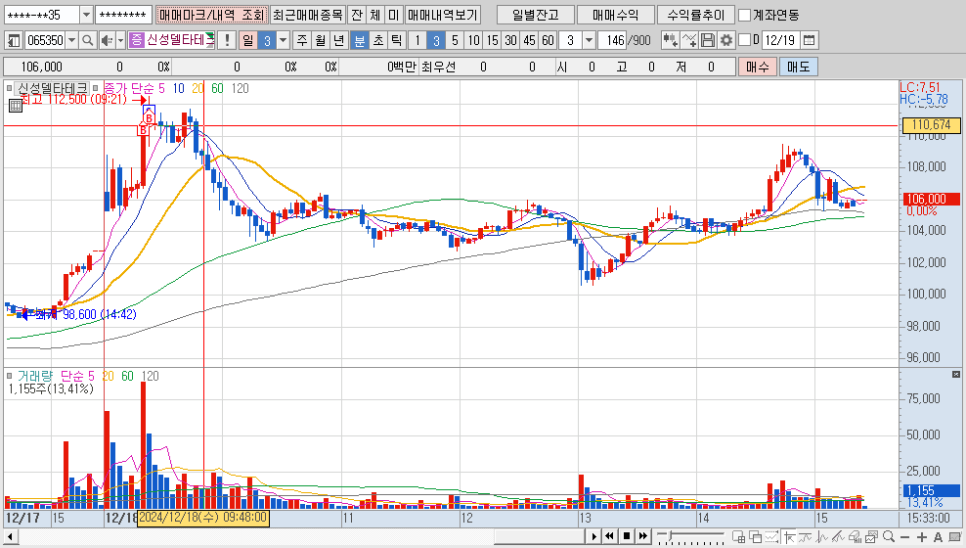Image resolution: width=966 pixels, height=548 pixels.
Task: Click the minus zoom-out icon
Action: (906, 537)
